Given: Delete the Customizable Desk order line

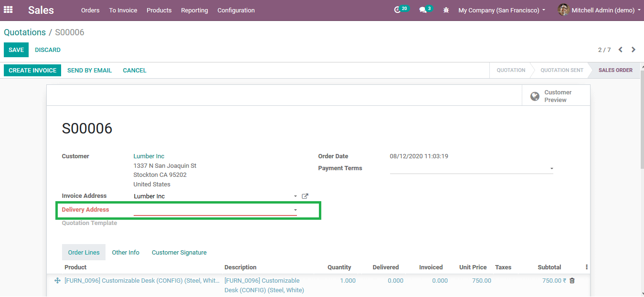Looking at the screenshot, I should (572, 281).
